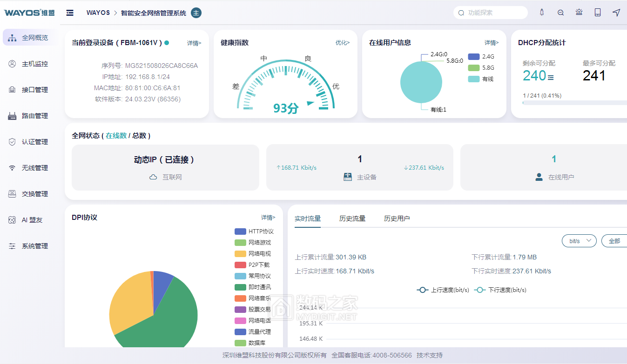The height and width of the screenshot is (364, 627).
Task: Click the 流量代理 legend entry
Action: point(253,332)
